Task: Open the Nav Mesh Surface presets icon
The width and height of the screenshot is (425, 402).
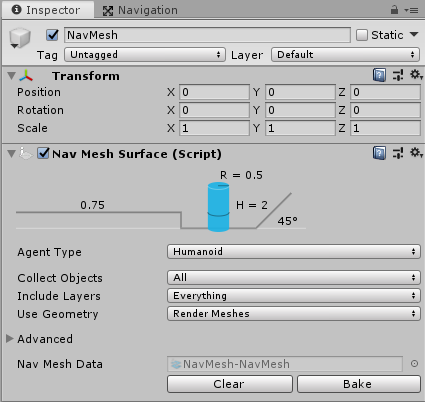Action: [x=398, y=153]
